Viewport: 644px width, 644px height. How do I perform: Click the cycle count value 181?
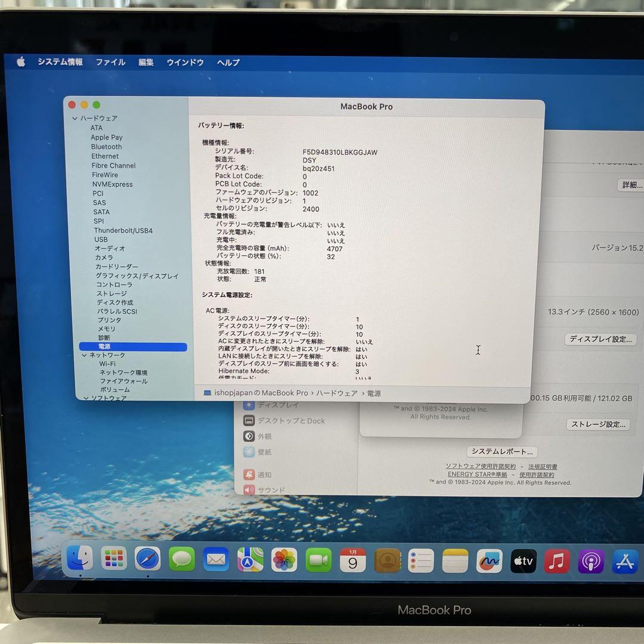259,271
